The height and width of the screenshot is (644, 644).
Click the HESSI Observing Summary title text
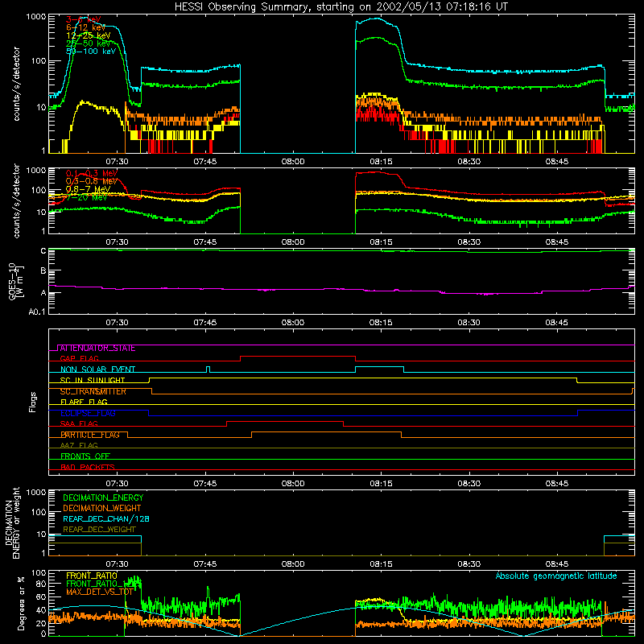tap(341, 7)
